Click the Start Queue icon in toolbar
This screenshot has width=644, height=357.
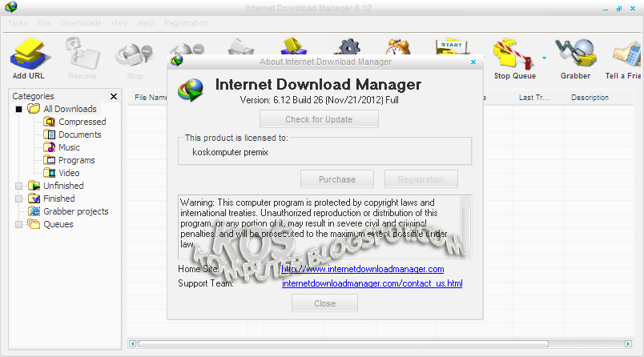pos(452,47)
